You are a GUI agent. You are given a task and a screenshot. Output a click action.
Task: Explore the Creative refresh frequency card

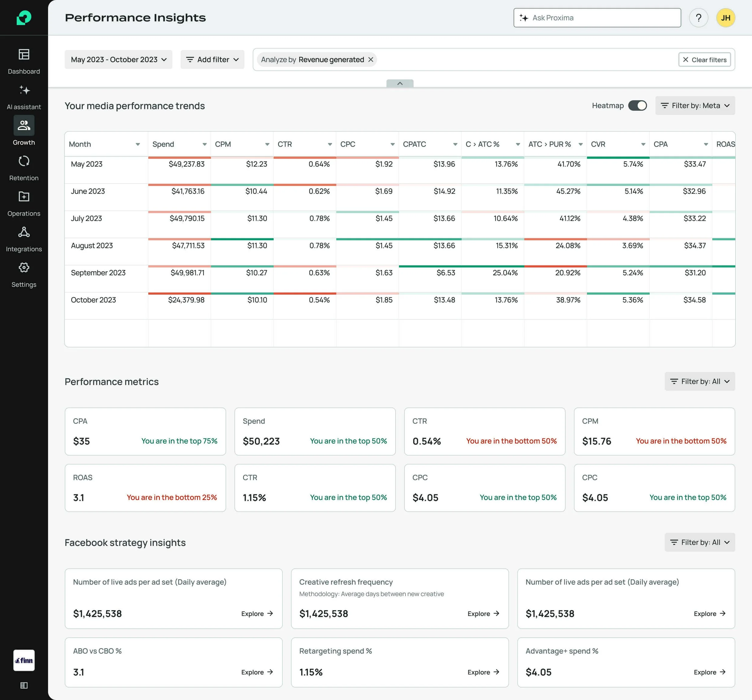(x=483, y=613)
